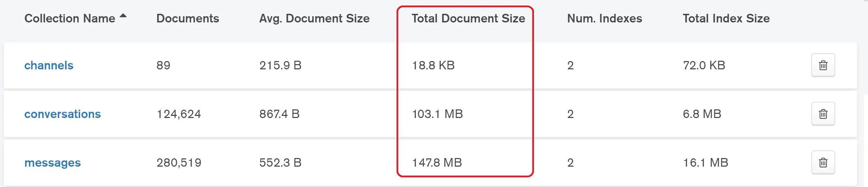Image resolution: width=868 pixels, height=187 pixels.
Task: Sort by Total Document Size header
Action: coord(468,18)
